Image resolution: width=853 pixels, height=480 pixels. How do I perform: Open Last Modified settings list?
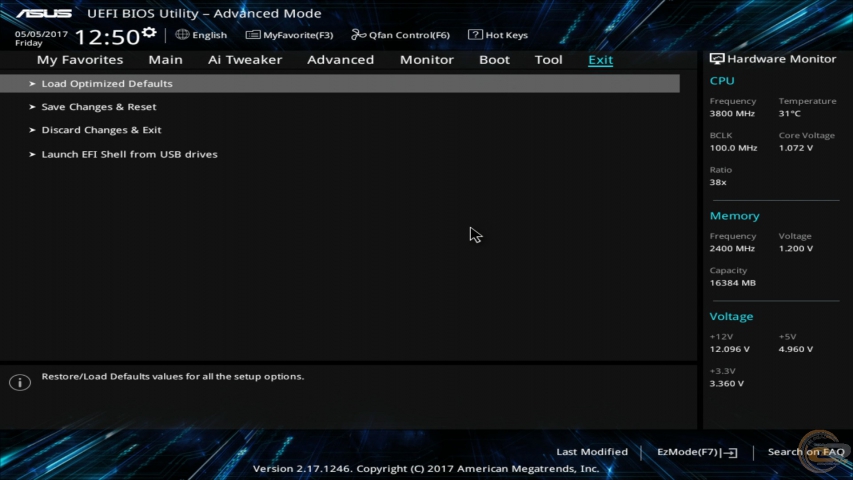[x=592, y=452]
